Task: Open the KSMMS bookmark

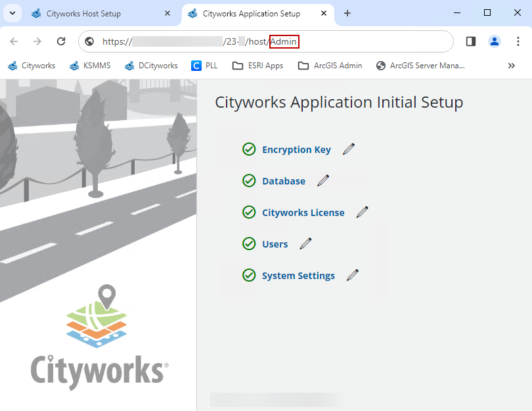Action: coord(90,66)
